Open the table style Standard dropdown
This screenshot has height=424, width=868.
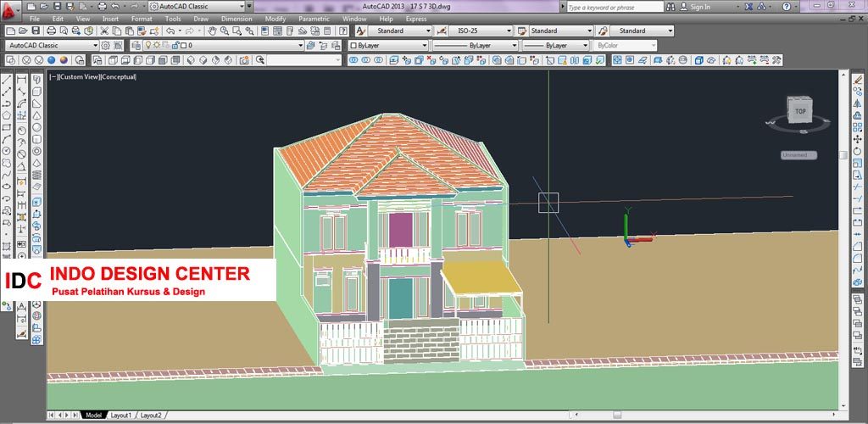click(x=561, y=31)
